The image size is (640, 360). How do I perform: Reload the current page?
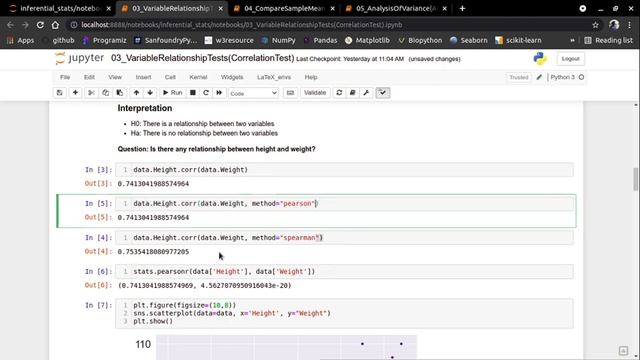(40, 25)
